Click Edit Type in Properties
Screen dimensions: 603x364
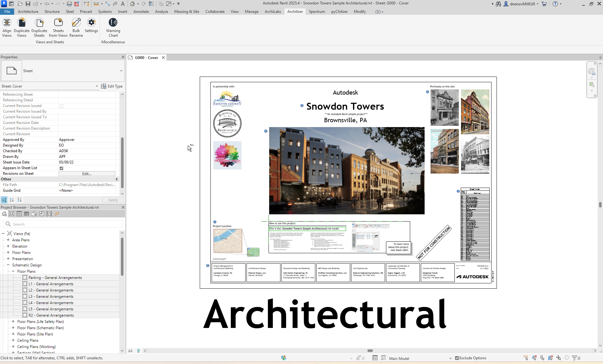point(112,86)
